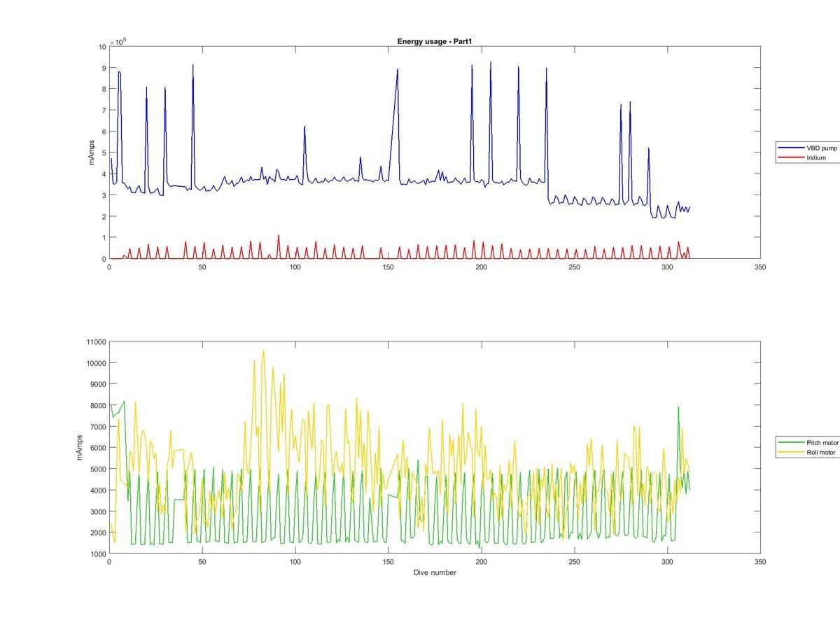Image resolution: width=840 pixels, height=622 pixels.
Task: Select the "Pitch motor" legend label
Action: coord(822,443)
